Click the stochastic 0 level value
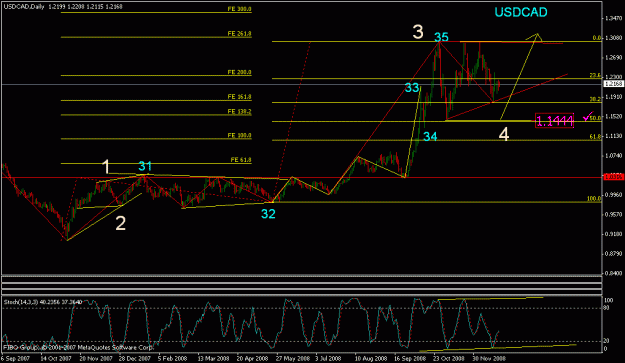 click(606, 349)
